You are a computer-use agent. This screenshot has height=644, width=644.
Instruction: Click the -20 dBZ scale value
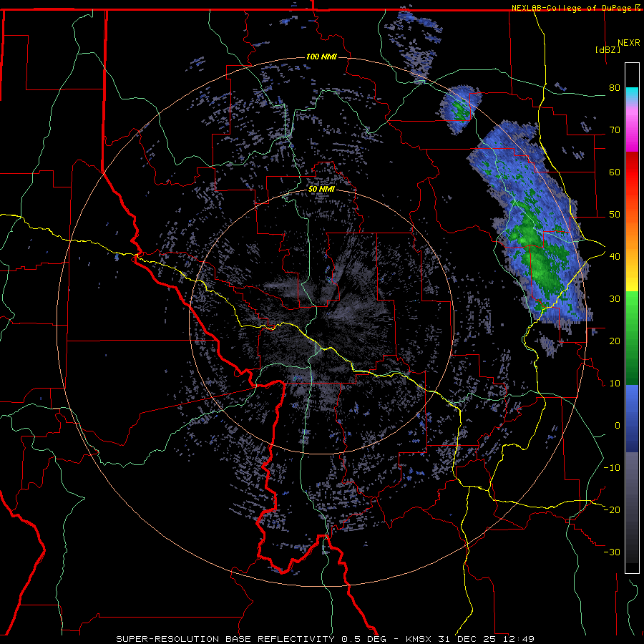click(x=612, y=510)
